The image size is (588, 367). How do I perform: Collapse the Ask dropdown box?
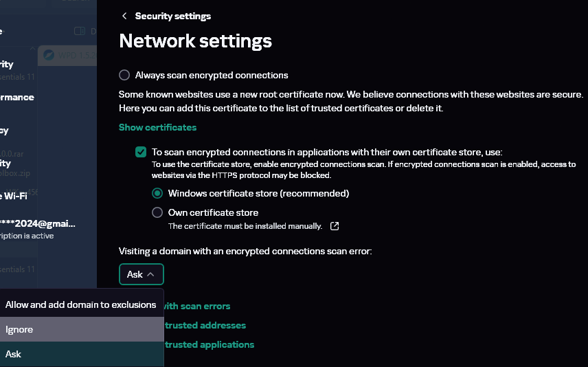click(142, 274)
